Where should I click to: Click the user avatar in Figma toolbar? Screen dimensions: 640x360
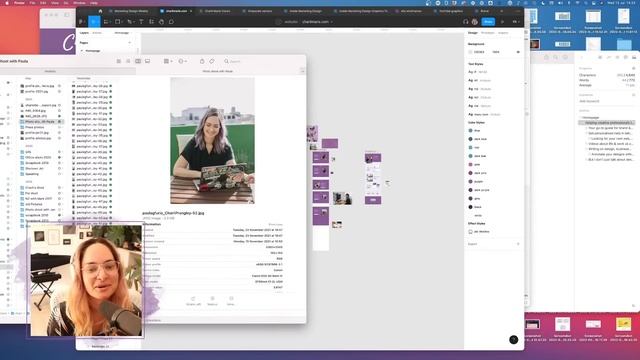[475, 22]
